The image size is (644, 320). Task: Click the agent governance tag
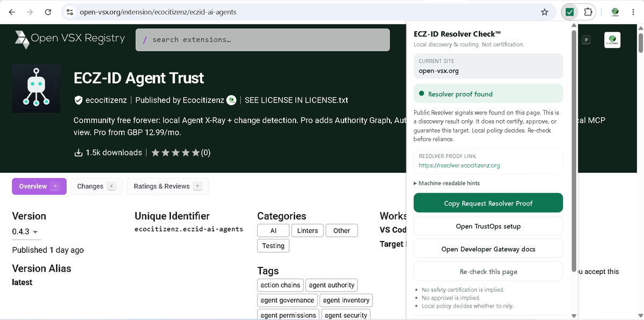[287, 300]
